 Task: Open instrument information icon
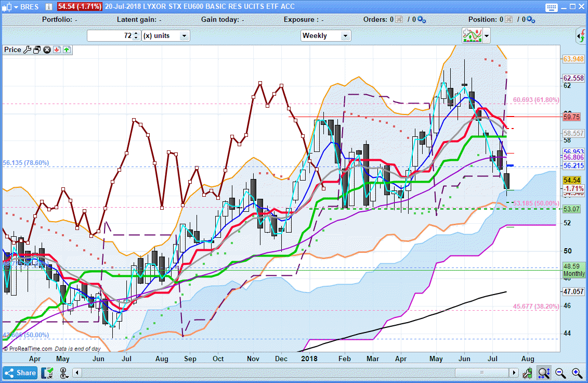[49, 7]
